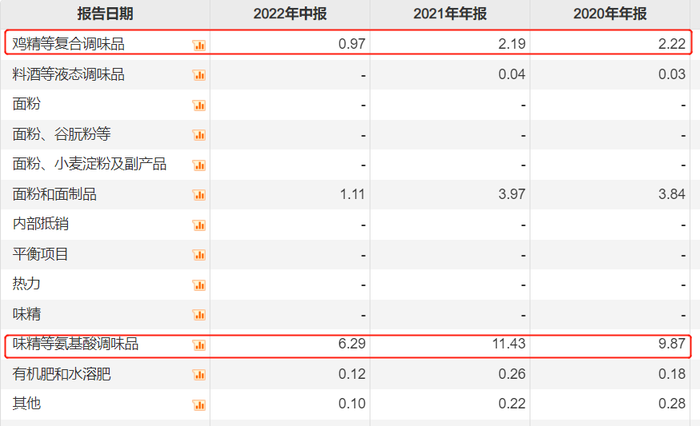The height and width of the screenshot is (426, 700).
Task: Click chart icon beside 面粉、谷朊粉等
Action: tap(199, 135)
